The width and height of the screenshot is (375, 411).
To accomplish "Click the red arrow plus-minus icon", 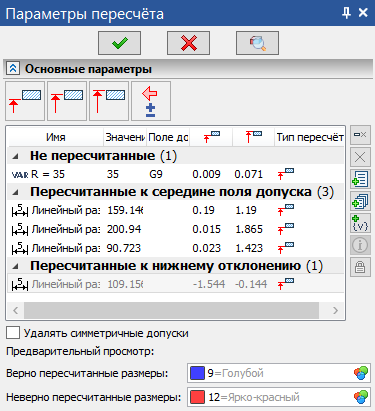I will click(x=151, y=101).
